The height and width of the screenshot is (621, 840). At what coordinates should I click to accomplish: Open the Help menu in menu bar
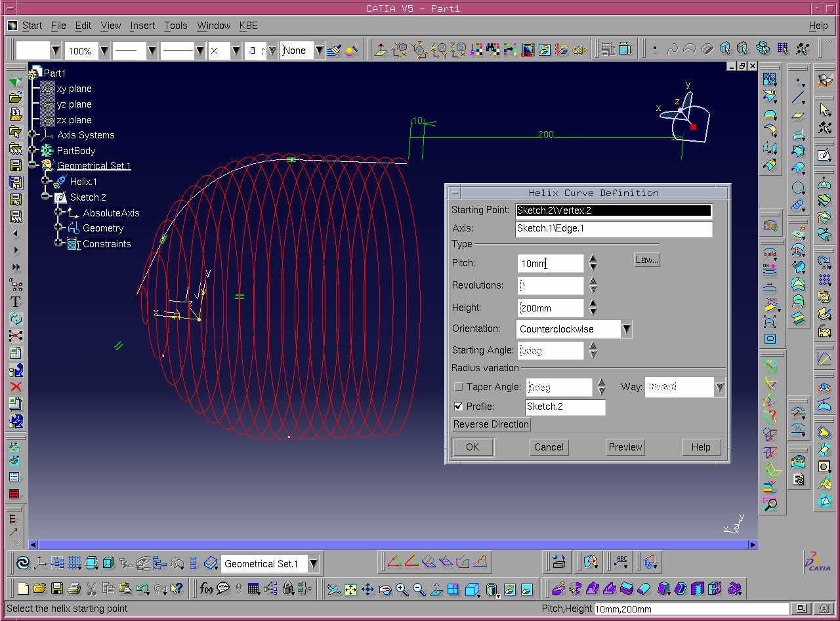tap(818, 26)
